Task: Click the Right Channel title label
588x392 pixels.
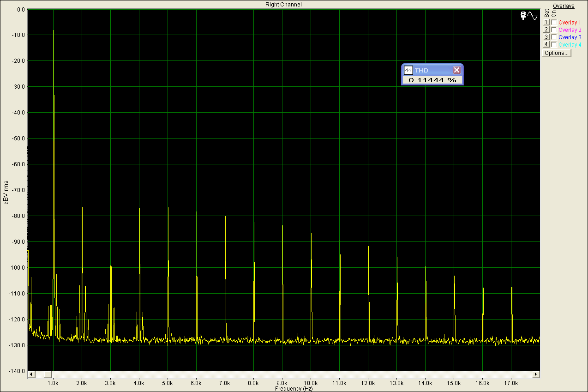Action: pos(284,5)
